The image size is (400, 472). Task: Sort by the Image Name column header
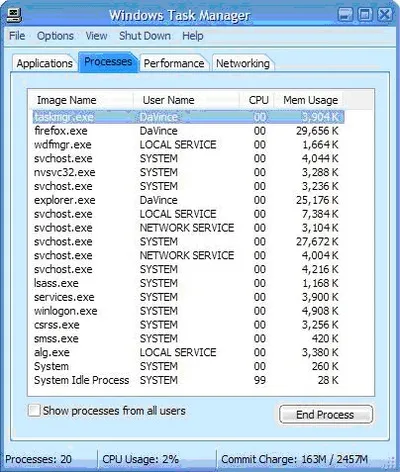[81, 100]
